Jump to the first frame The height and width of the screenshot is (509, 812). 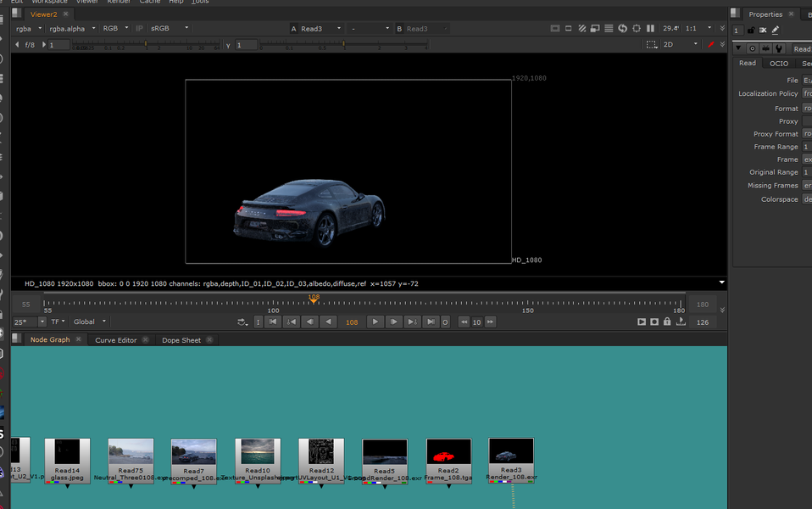click(273, 322)
